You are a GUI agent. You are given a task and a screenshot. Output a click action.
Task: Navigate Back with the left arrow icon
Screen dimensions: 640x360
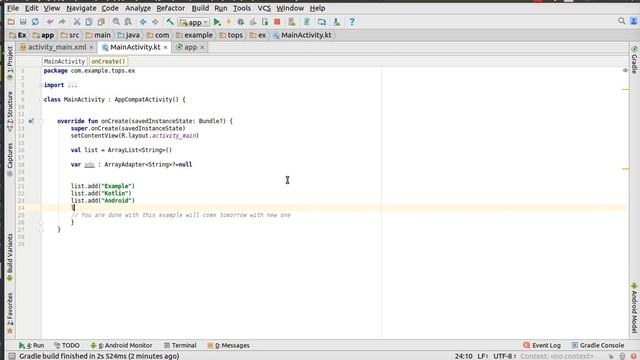[143, 22]
